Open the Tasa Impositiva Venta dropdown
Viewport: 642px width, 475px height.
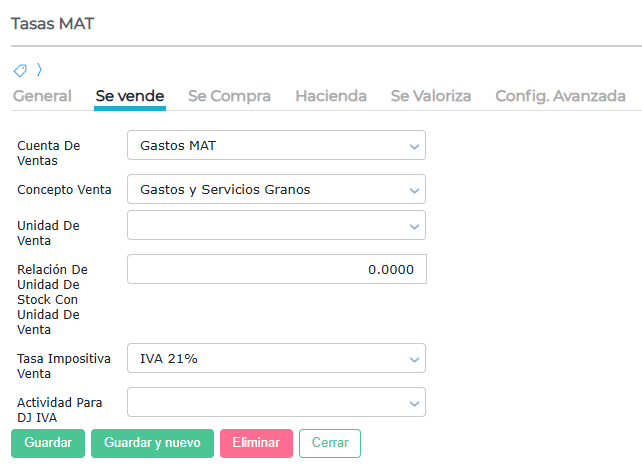pyautogui.click(x=276, y=358)
